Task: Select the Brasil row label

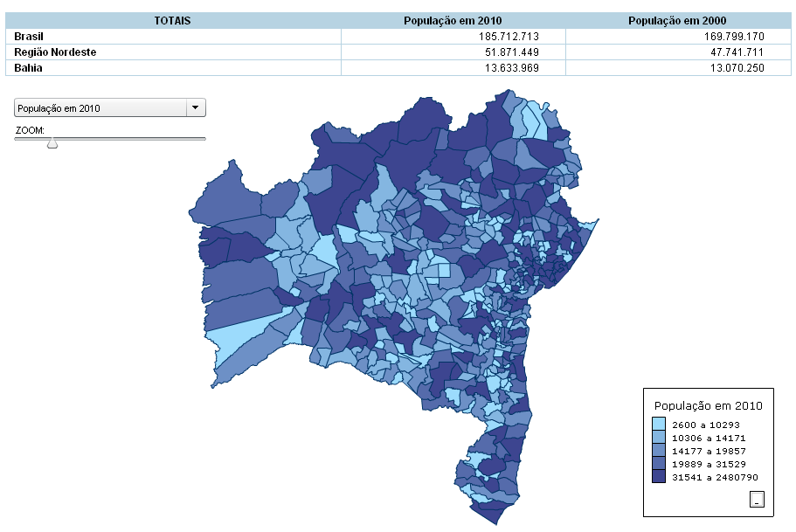Action: [x=29, y=37]
